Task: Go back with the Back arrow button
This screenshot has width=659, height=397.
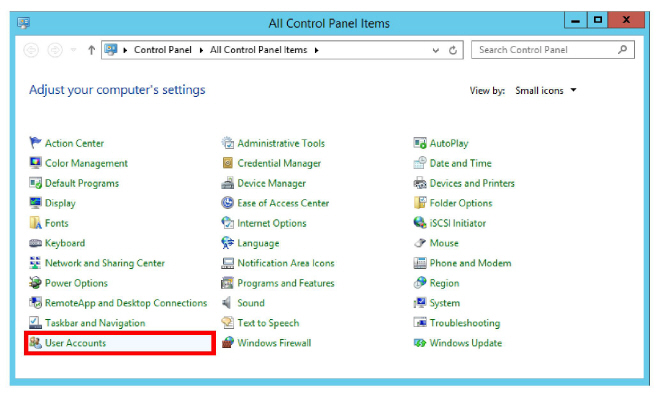Action: coord(31,50)
